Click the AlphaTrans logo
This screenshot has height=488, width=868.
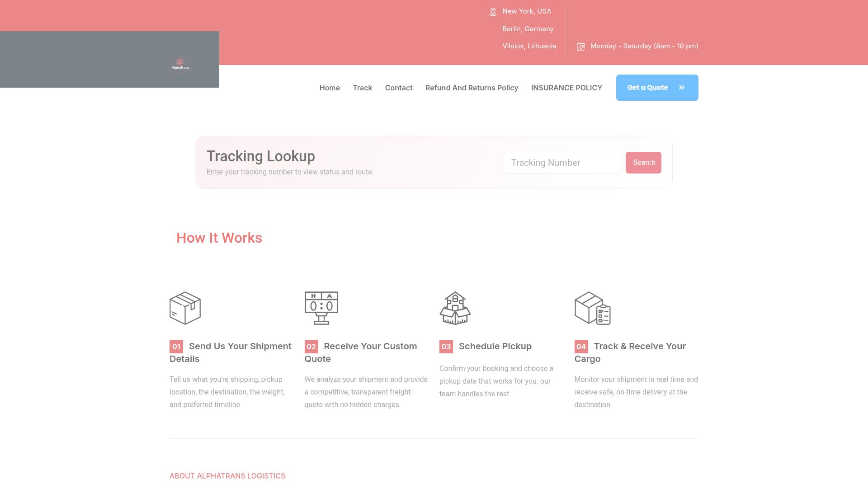(x=180, y=64)
